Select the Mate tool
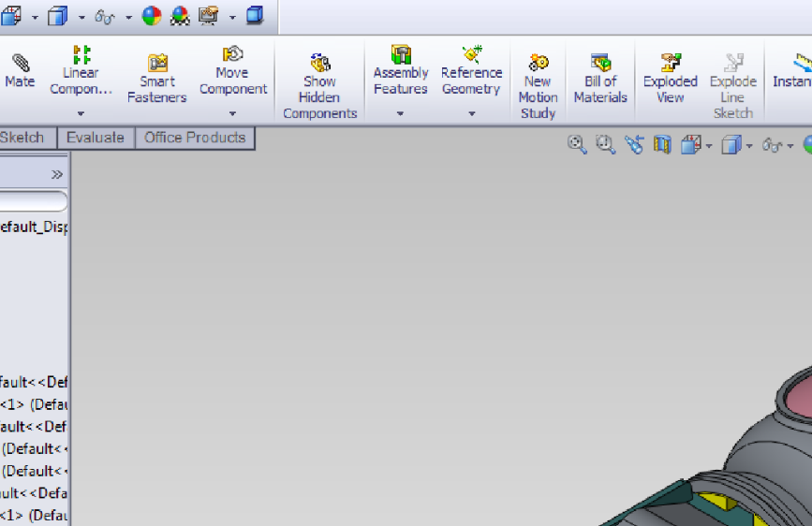Viewport: 812px width, 526px height. pos(20,71)
